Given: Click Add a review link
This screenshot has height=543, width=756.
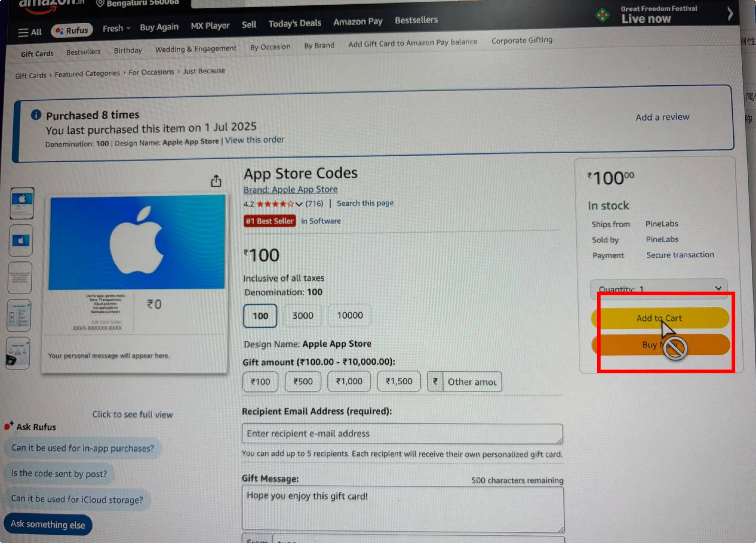Looking at the screenshot, I should click(662, 117).
